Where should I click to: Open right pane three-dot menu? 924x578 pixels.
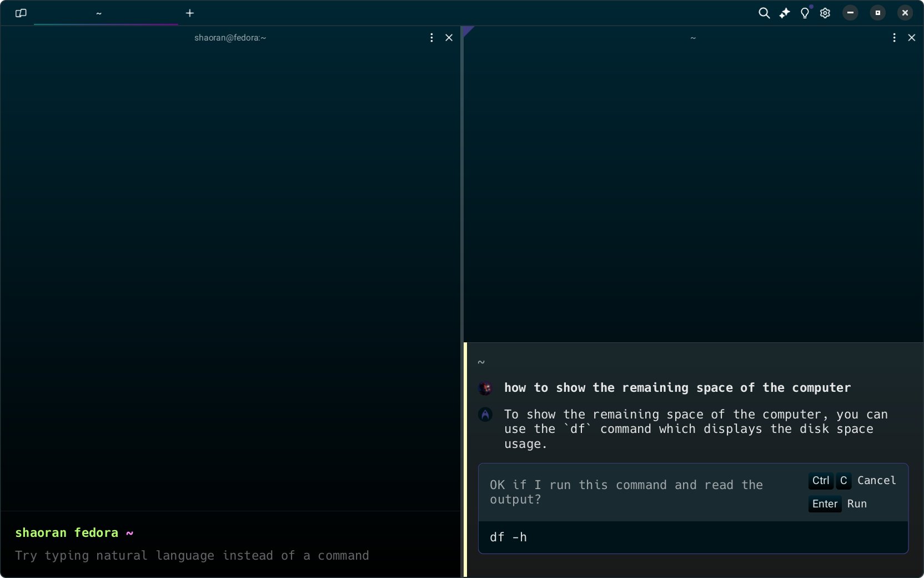pyautogui.click(x=894, y=38)
